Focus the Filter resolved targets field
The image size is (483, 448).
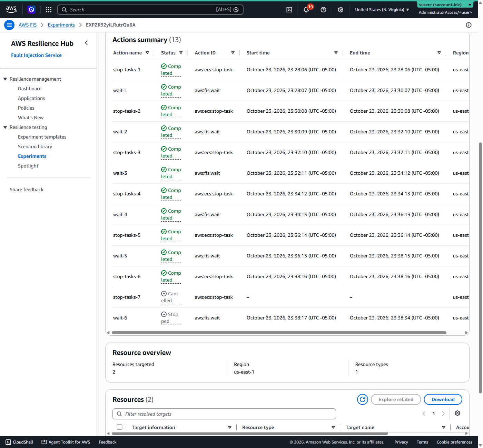tap(224, 414)
